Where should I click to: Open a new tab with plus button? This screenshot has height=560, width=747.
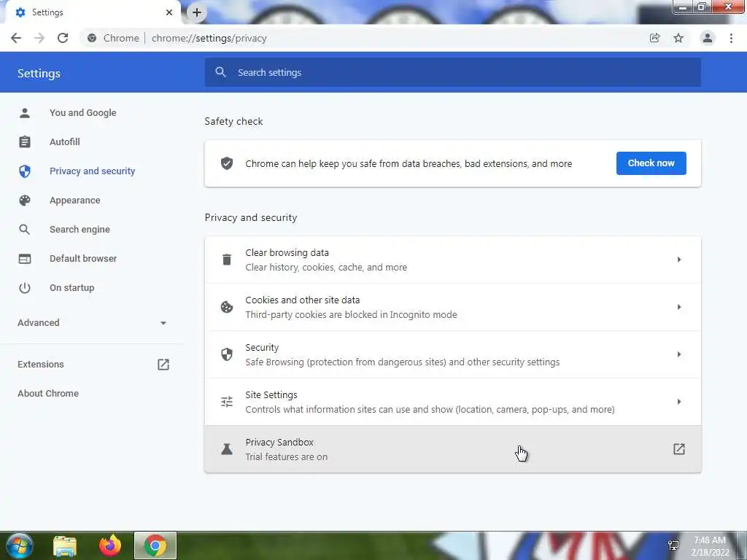click(x=197, y=12)
